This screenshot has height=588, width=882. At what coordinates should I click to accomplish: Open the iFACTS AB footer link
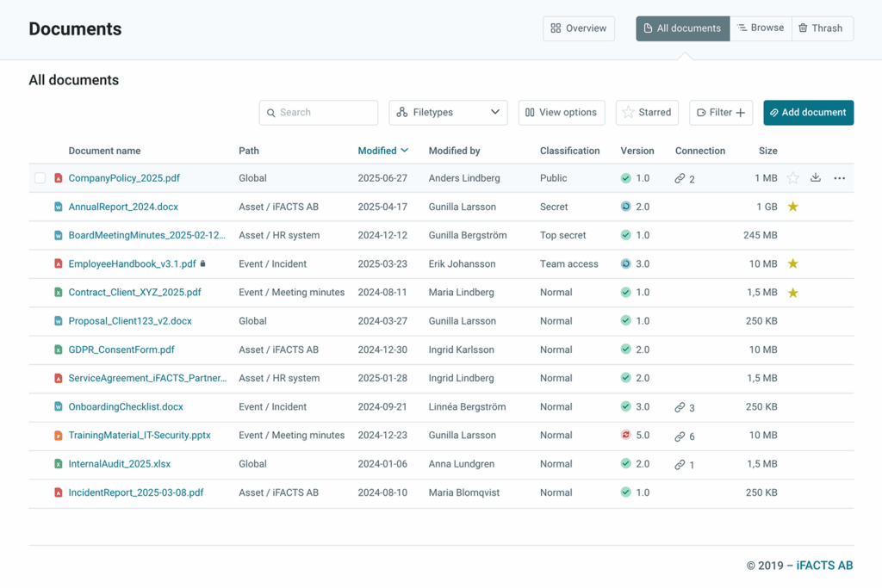point(824,566)
